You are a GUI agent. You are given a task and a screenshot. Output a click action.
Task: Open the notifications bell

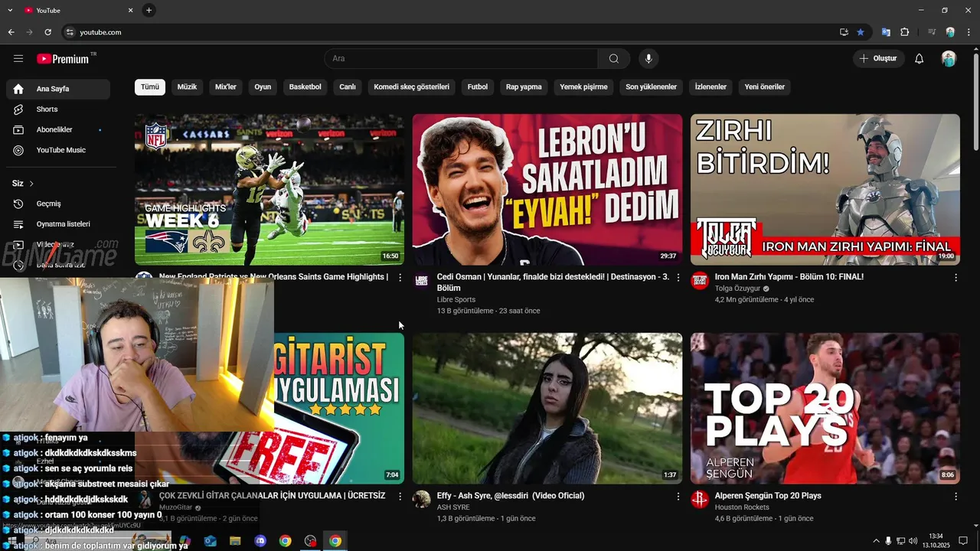[920, 59]
